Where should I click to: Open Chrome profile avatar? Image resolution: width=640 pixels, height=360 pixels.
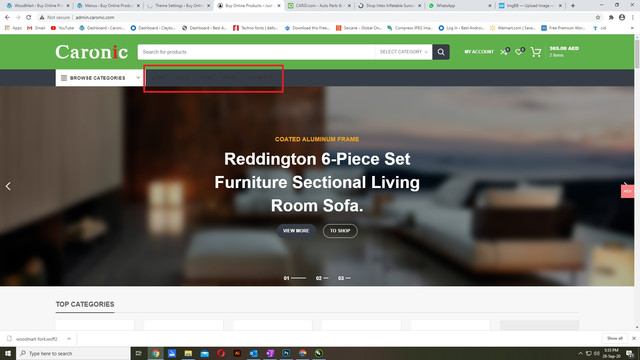622,18
